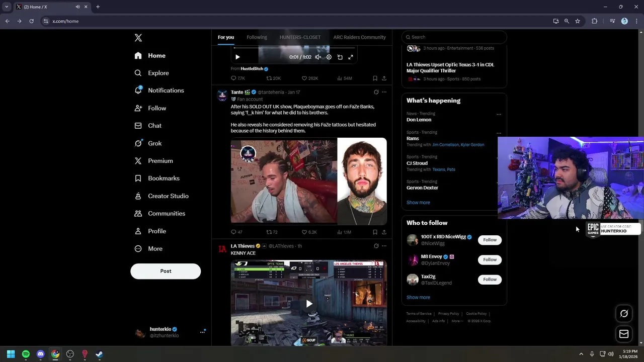The width and height of the screenshot is (644, 362).
Task: Follow M8 Envoy
Action: click(x=490, y=260)
